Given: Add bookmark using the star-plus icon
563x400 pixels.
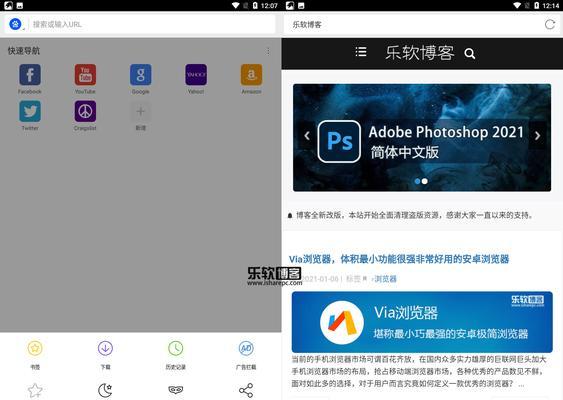Looking at the screenshot, I should 35,390.
